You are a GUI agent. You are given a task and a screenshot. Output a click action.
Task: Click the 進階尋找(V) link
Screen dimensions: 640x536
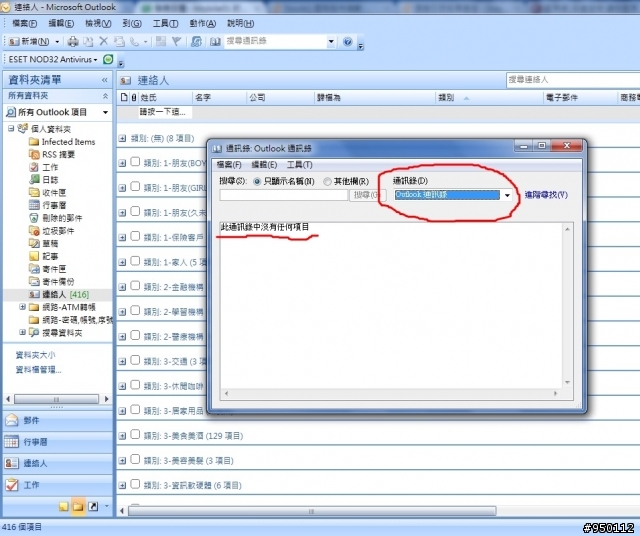click(546, 195)
